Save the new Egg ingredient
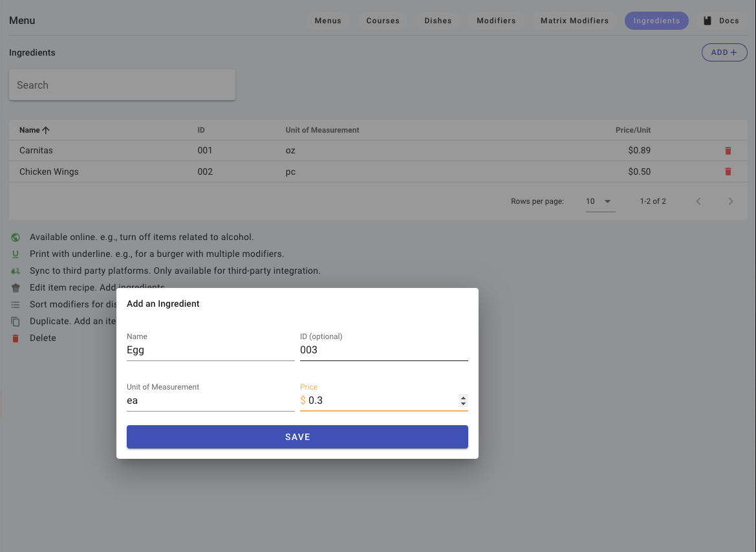 click(297, 437)
